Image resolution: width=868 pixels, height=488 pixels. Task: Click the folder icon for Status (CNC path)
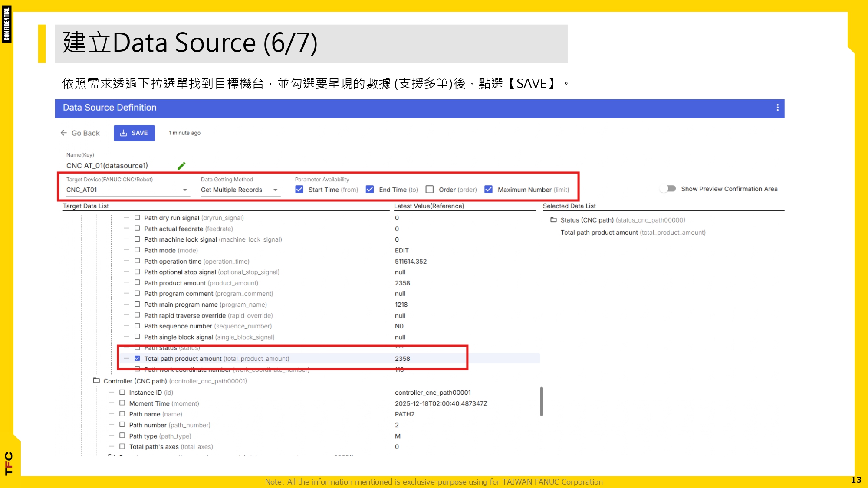[x=553, y=220]
